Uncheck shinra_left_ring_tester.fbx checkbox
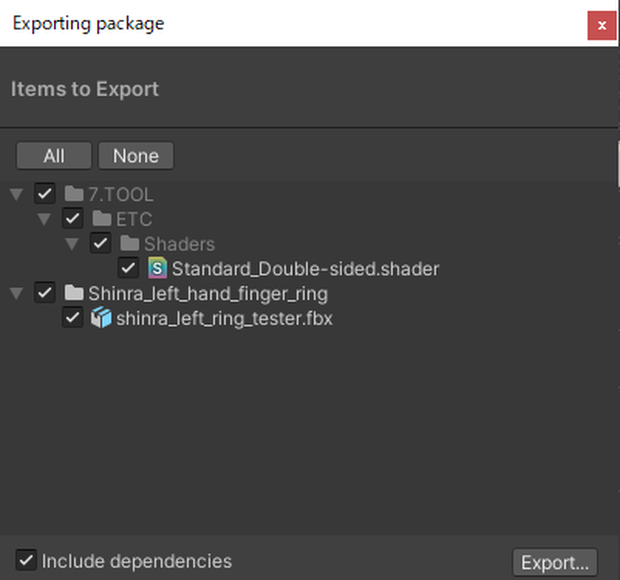Image resolution: width=620 pixels, height=580 pixels. [x=72, y=318]
